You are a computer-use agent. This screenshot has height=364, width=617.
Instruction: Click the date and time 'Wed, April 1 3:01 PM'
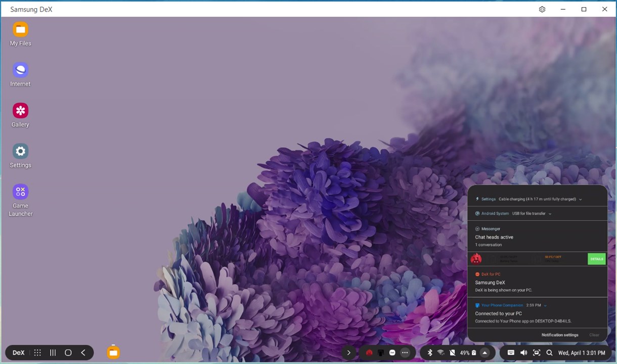click(582, 353)
